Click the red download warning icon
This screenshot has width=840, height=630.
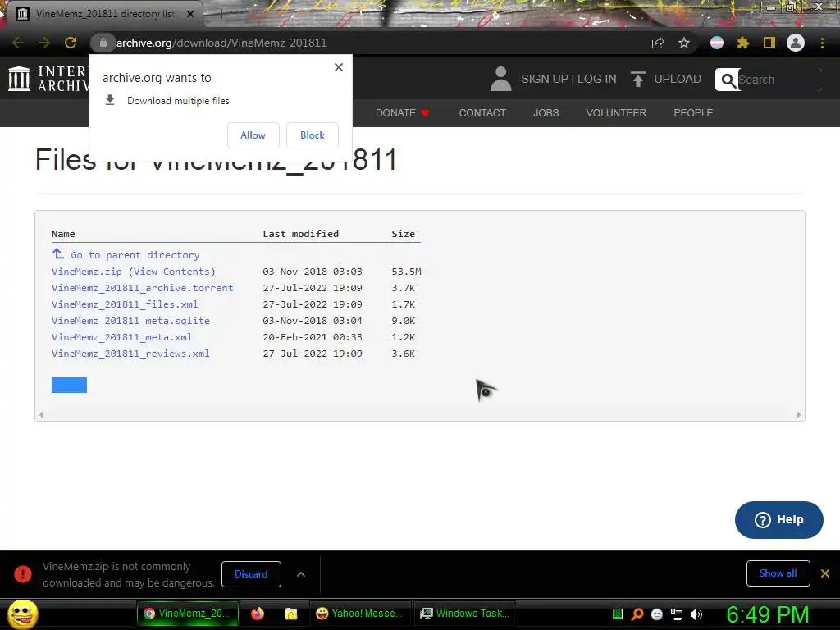pos(22,574)
